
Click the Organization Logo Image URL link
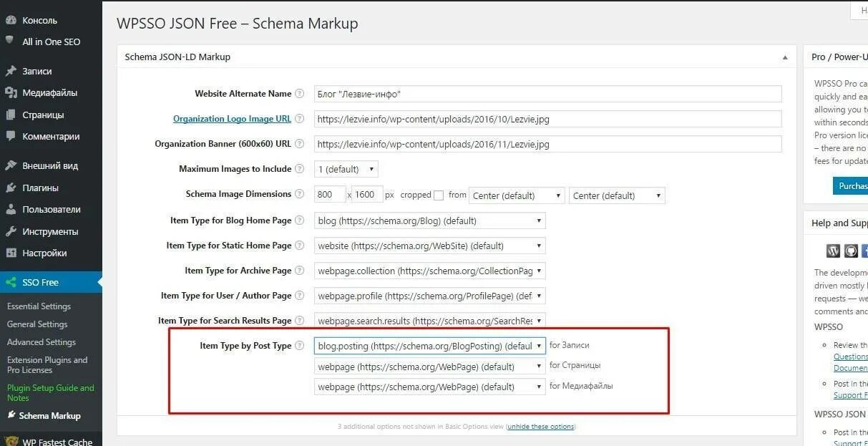[x=232, y=119]
